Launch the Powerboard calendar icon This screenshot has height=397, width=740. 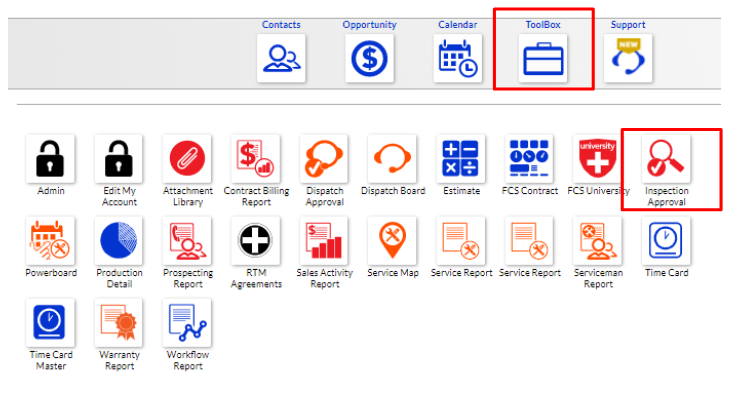pos(50,241)
